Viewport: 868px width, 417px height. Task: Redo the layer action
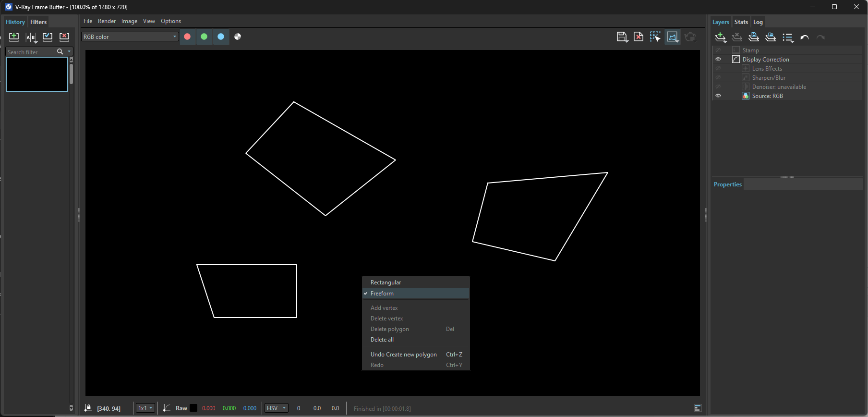point(821,37)
